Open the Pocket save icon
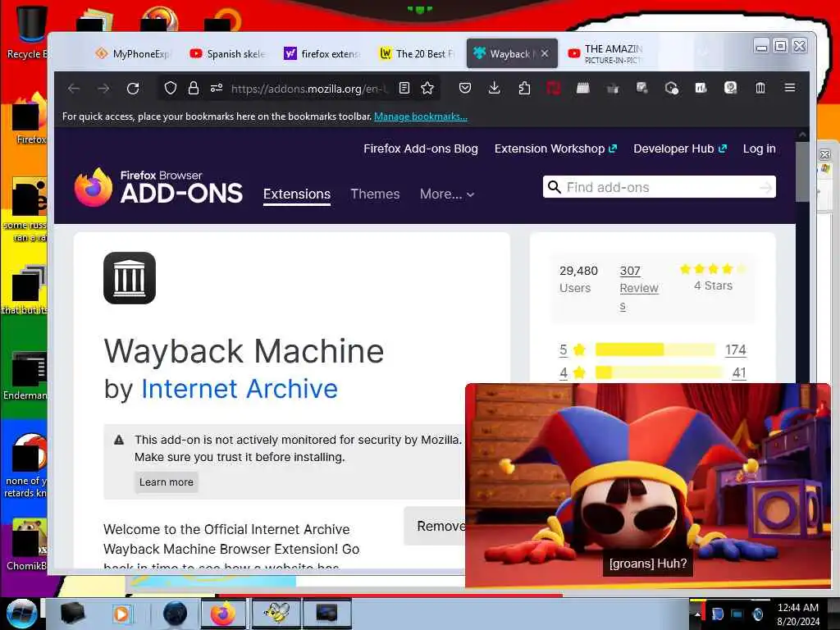The width and height of the screenshot is (840, 630). tap(465, 88)
